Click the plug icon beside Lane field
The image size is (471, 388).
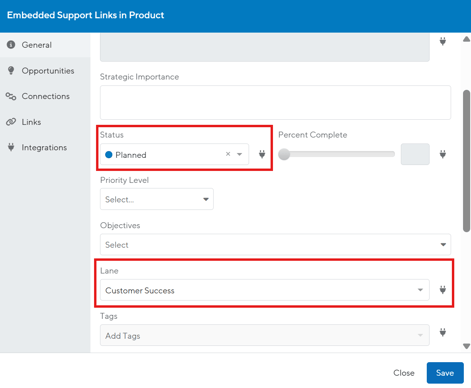[x=443, y=290]
